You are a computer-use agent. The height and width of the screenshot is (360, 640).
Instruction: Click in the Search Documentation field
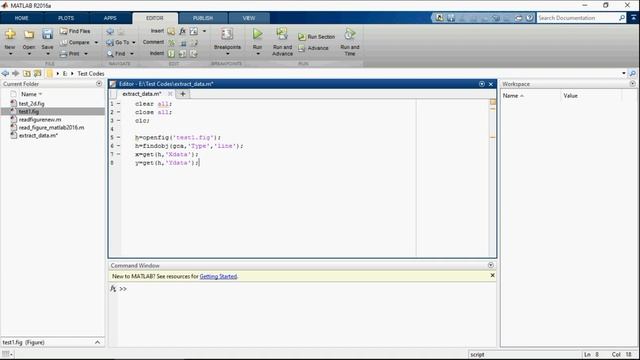[577, 18]
